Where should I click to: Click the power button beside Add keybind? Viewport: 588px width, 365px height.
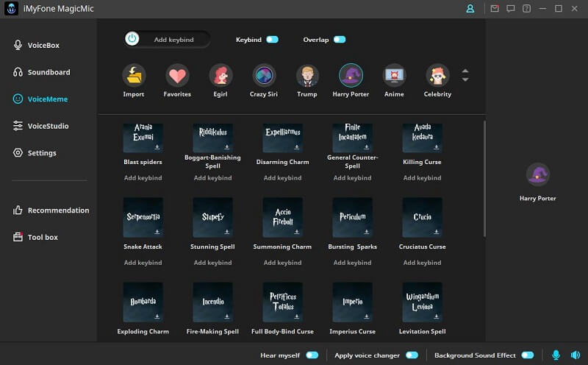(132, 39)
